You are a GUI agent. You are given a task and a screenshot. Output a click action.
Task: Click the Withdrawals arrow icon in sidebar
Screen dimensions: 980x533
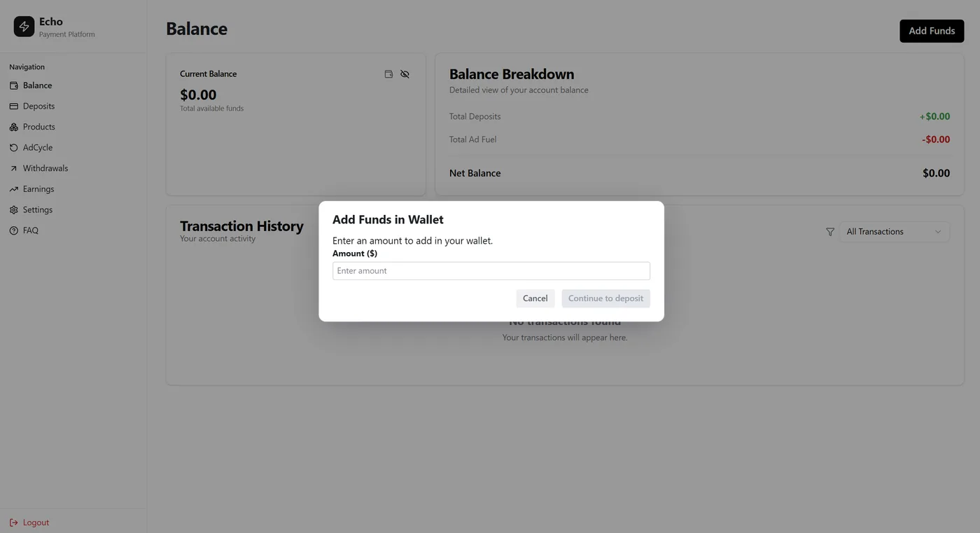click(x=13, y=169)
